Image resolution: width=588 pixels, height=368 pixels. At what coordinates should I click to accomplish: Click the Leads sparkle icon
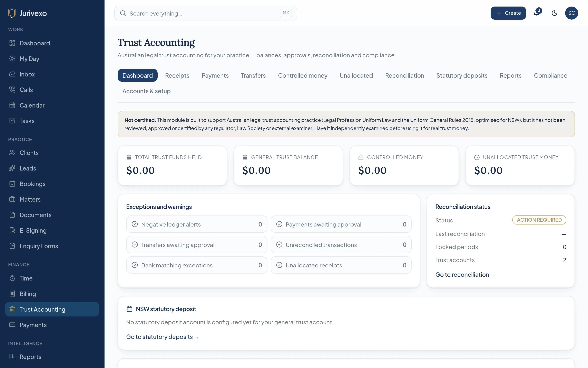point(12,168)
